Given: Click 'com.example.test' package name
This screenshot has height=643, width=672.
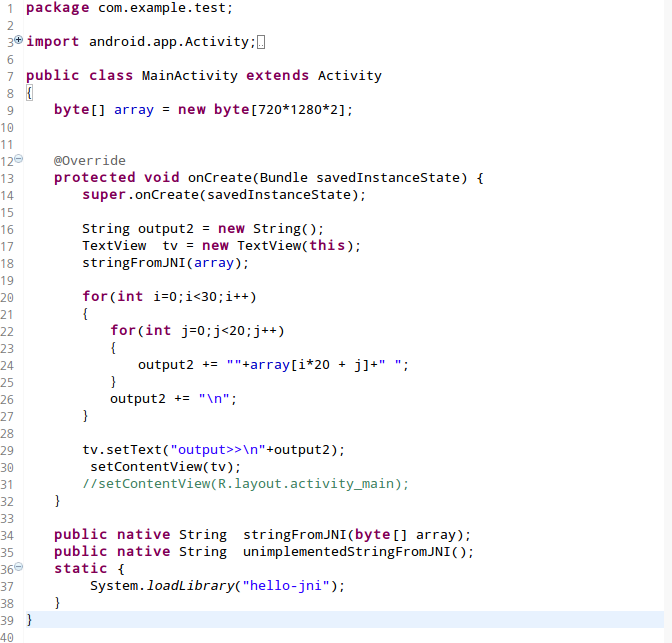Looking at the screenshot, I should tap(162, 8).
